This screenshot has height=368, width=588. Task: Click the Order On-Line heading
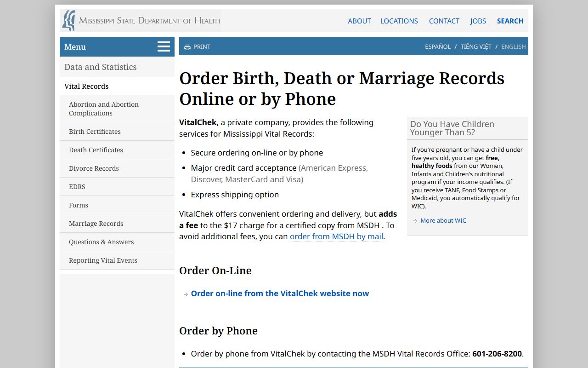pos(215,270)
